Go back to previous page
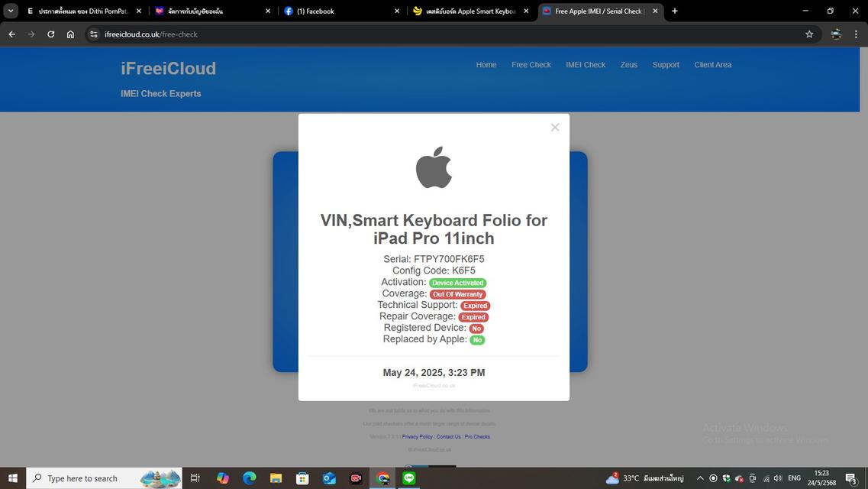Screen dimensions: 868x489 click(12, 34)
